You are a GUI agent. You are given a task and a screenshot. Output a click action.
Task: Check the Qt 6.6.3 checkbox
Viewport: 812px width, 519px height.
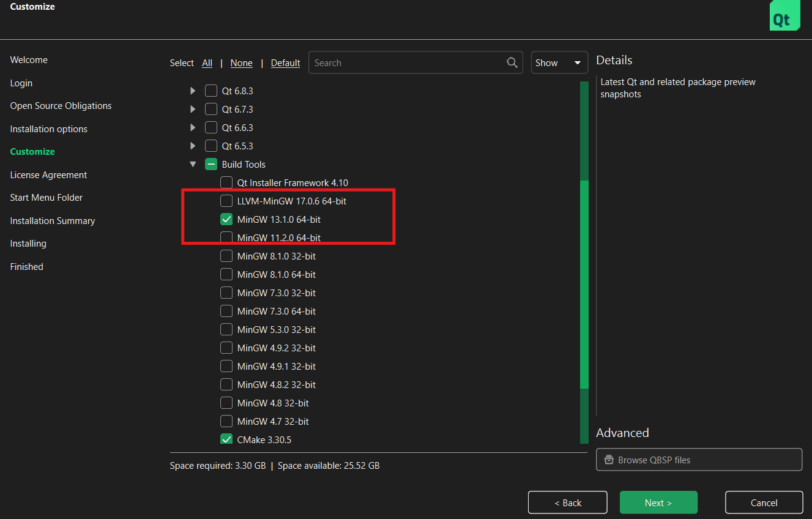point(211,127)
